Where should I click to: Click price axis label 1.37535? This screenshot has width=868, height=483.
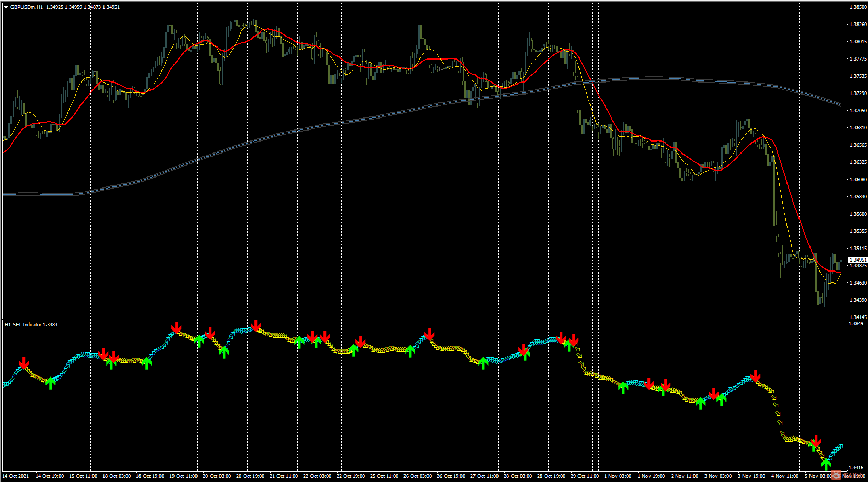tap(858, 76)
